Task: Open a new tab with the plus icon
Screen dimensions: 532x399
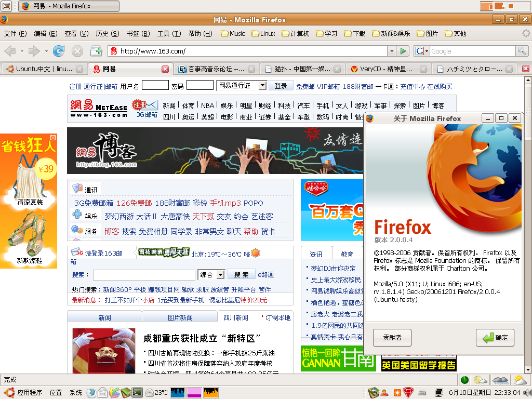Action: coord(97,51)
